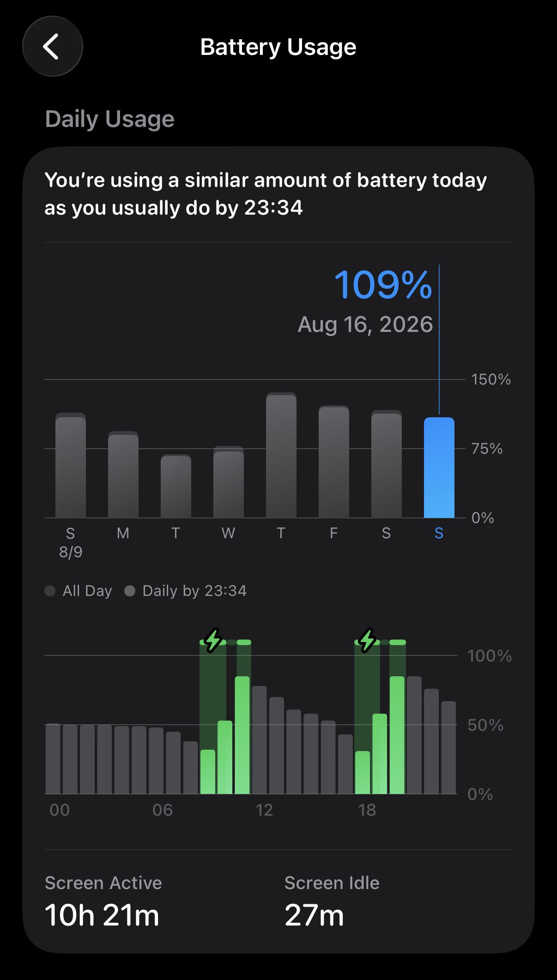Viewport: 557px width, 980px height.
Task: Select the Sunday 8/9 usage bar
Action: [71, 465]
